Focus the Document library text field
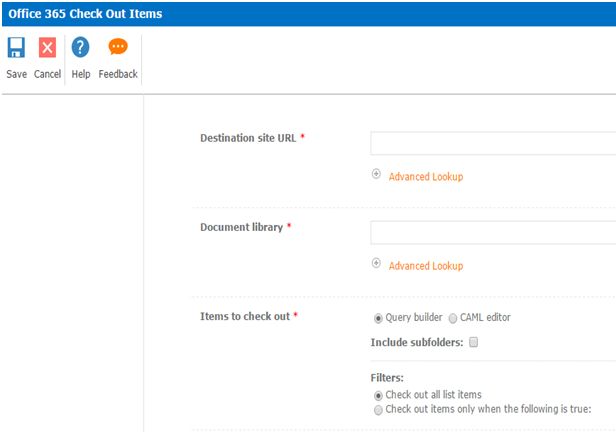The width and height of the screenshot is (616, 434). pos(492,233)
